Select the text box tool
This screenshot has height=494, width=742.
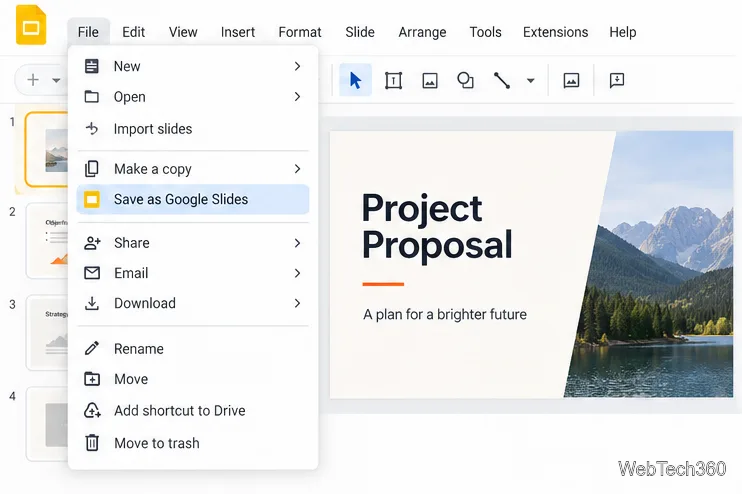point(393,80)
